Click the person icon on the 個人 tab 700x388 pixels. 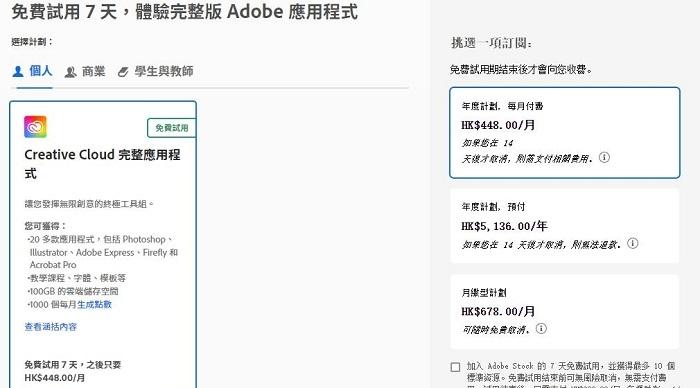[x=18, y=71]
